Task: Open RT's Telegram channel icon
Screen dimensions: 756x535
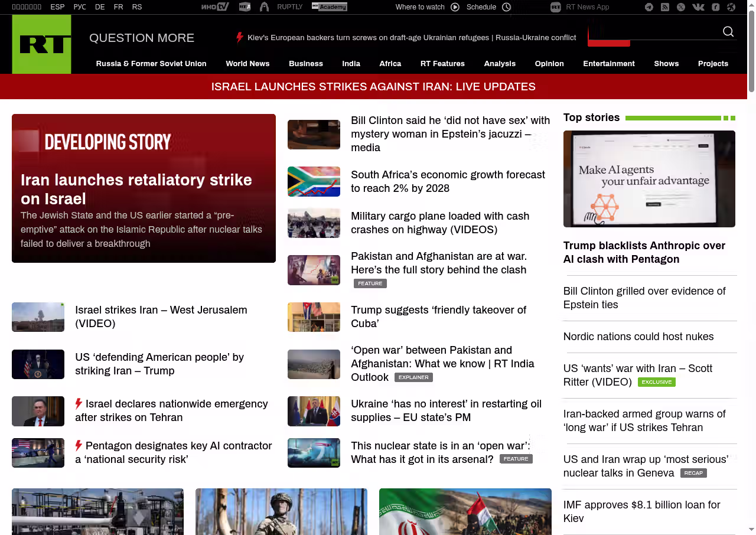Action: tap(649, 7)
